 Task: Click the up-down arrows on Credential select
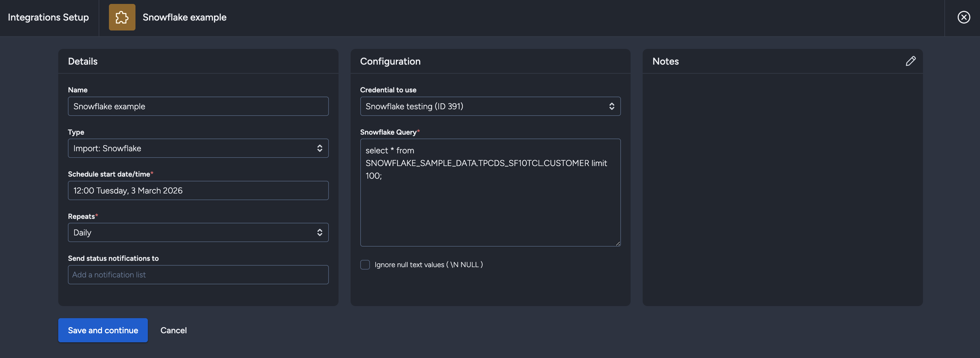[x=611, y=106]
